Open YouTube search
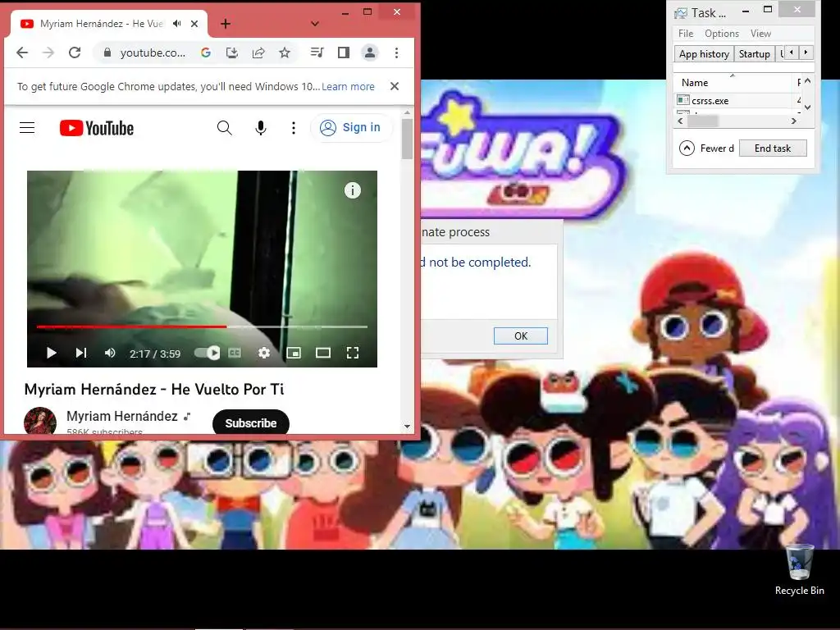Viewport: 840px width, 630px height. coord(225,127)
